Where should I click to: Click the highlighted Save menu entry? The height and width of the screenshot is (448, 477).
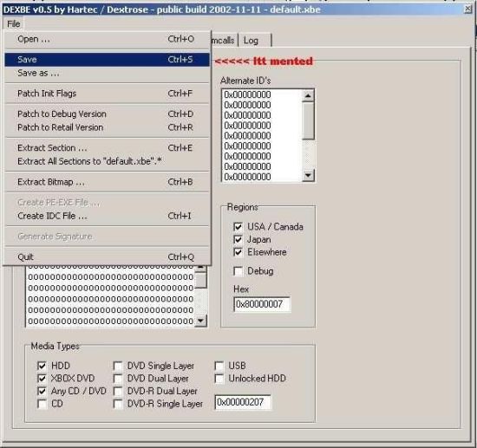coord(107,59)
